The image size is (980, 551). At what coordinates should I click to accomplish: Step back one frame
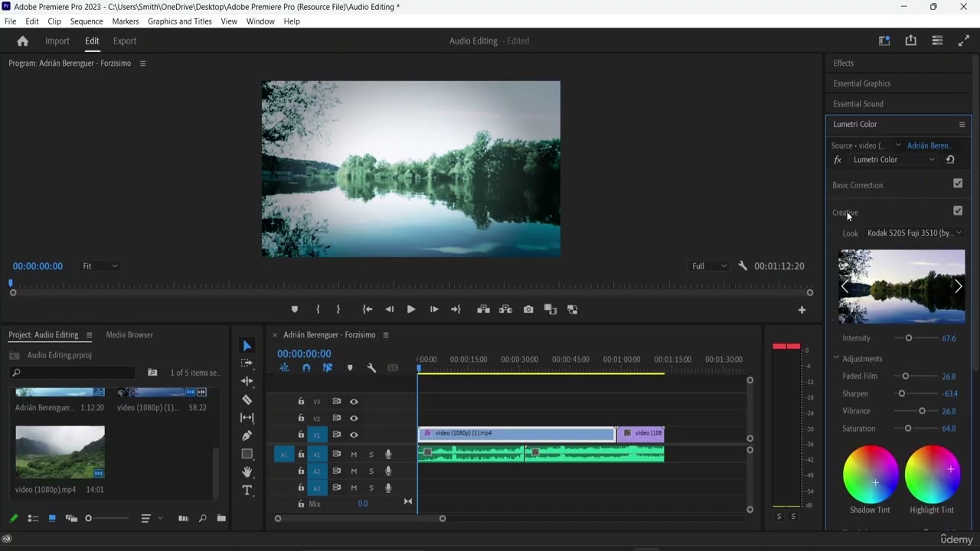[389, 309]
